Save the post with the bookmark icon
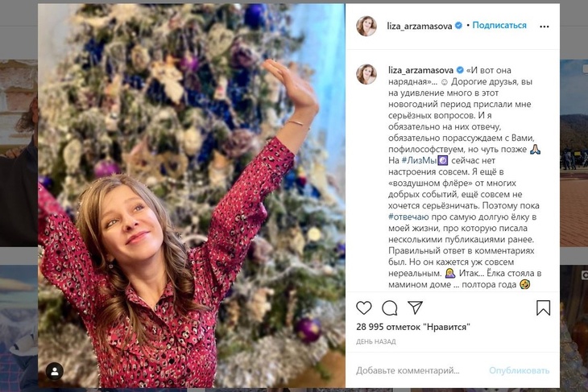This screenshot has width=588, height=392. tap(543, 307)
